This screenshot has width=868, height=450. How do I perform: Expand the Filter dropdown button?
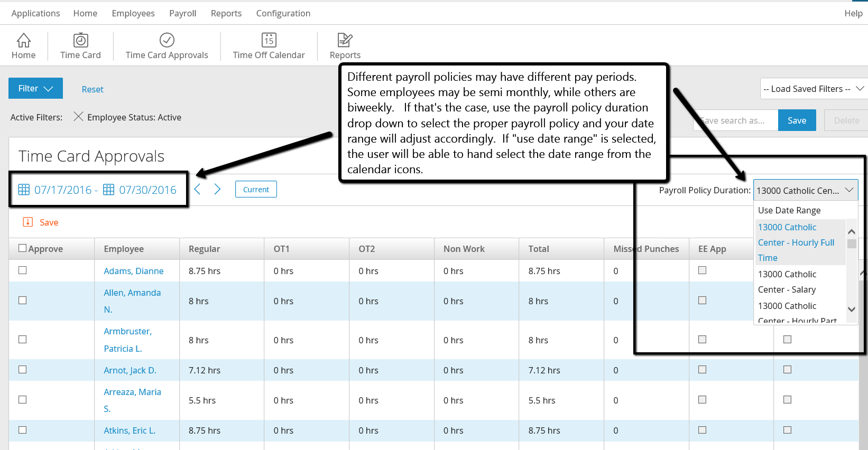35,88
